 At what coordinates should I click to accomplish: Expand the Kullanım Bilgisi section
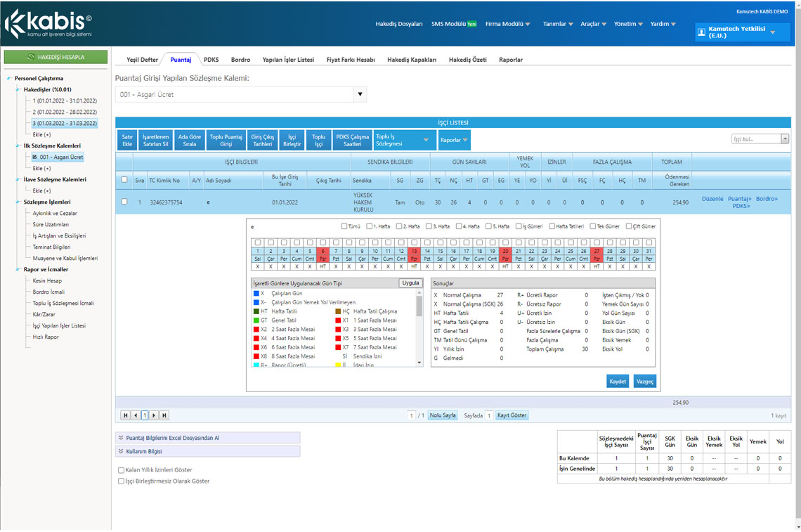tap(208, 451)
